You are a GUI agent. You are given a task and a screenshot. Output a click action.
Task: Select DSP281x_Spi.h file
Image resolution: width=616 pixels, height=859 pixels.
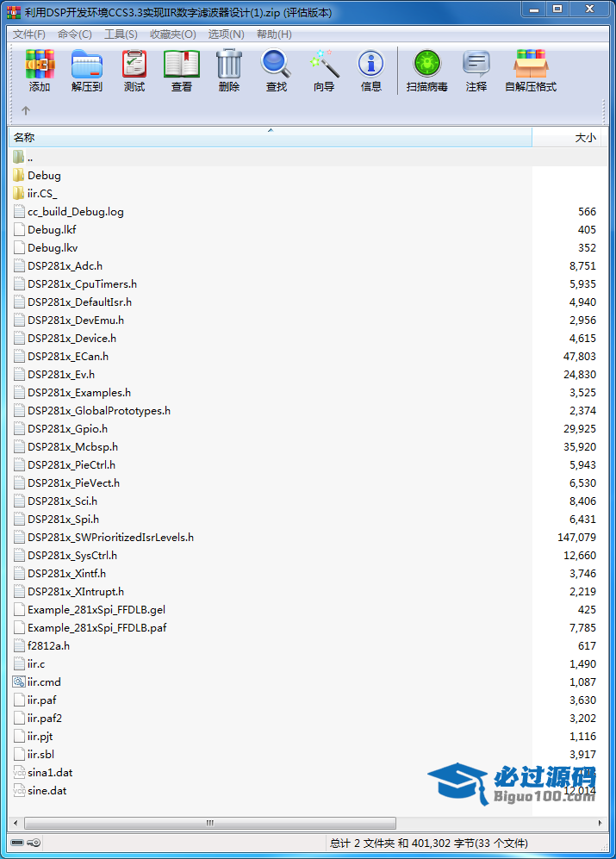pos(56,519)
